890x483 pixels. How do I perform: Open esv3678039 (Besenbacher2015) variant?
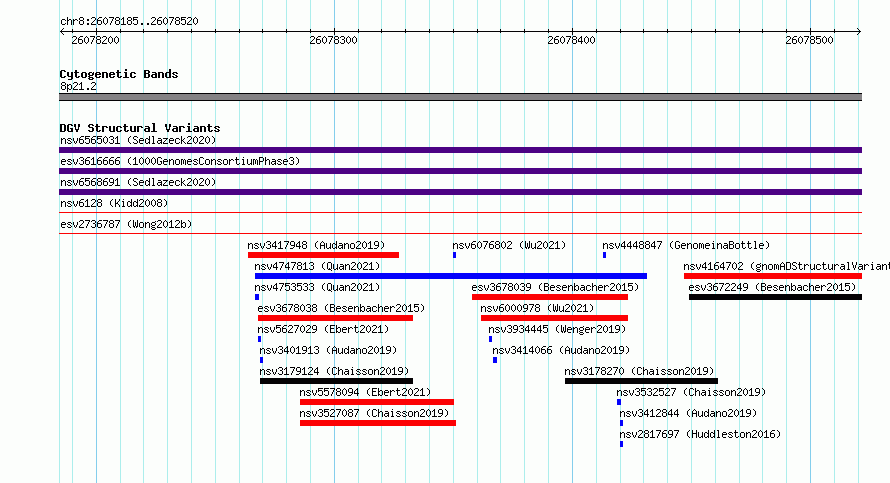(555, 287)
